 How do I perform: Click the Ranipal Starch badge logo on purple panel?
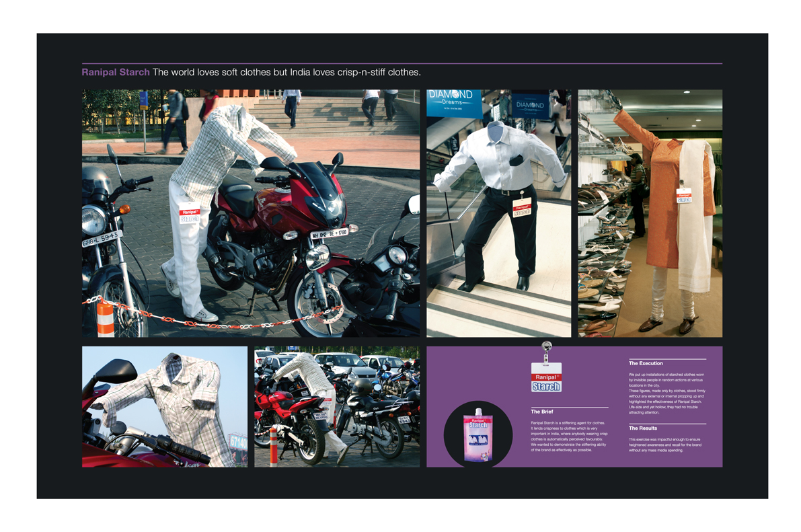546,377
